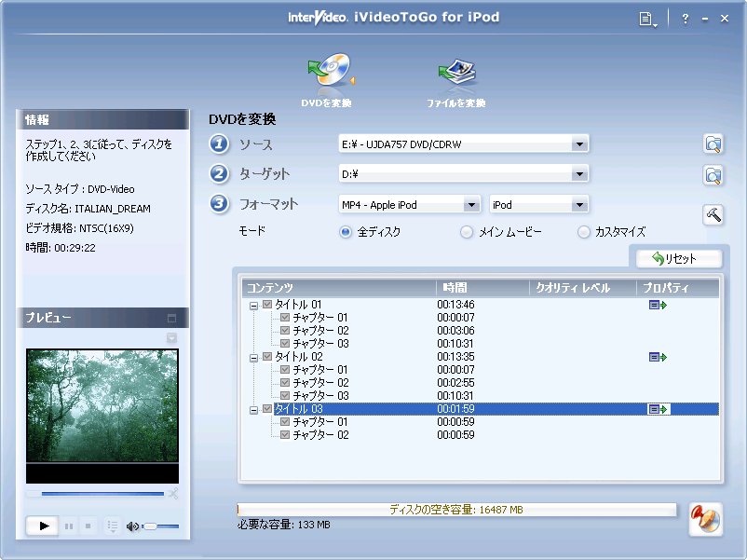
Task: Select チャプター 03 row under タイトル 01
Action: coord(320,344)
